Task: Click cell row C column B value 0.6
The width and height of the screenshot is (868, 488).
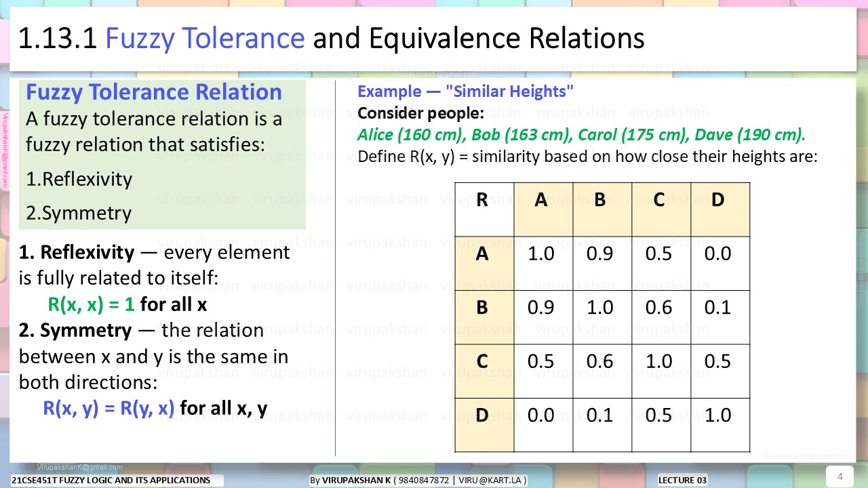Action: [602, 371]
